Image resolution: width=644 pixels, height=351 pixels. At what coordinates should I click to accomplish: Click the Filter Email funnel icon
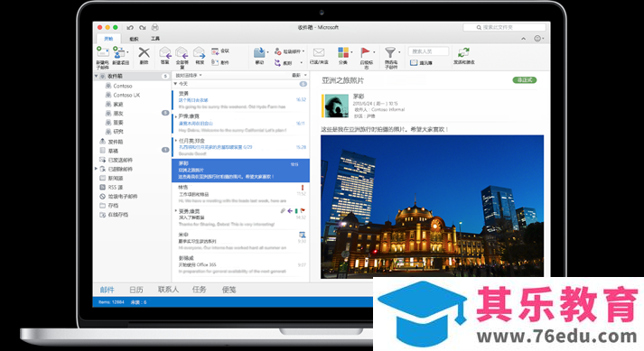(390, 52)
